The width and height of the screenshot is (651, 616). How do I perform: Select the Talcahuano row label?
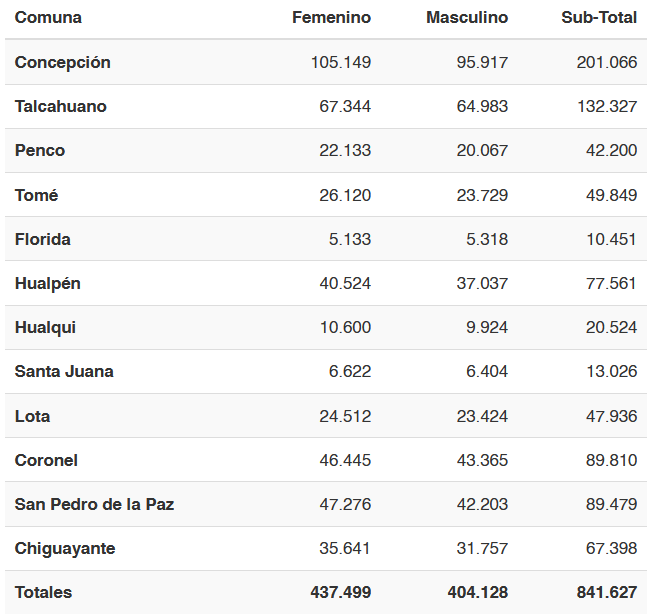click(x=61, y=106)
